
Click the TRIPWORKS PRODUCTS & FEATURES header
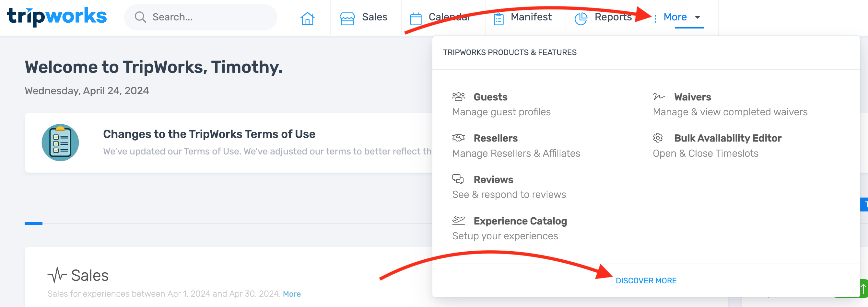point(510,52)
